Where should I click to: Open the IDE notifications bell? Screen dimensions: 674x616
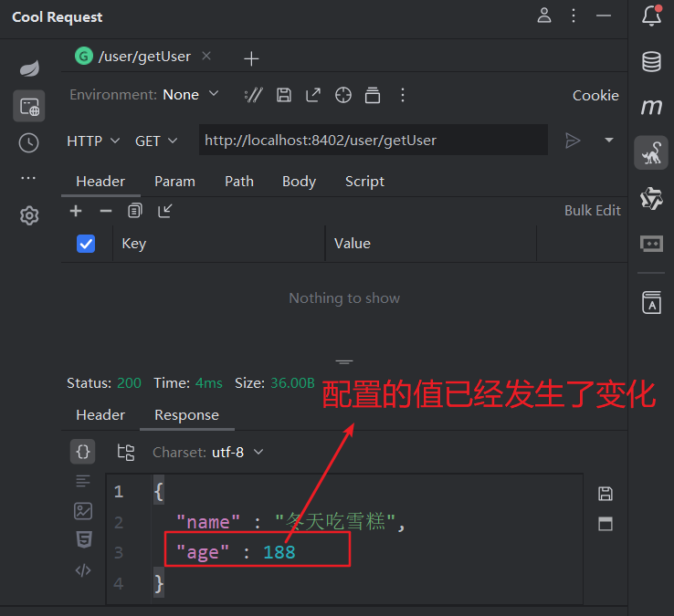(x=652, y=16)
